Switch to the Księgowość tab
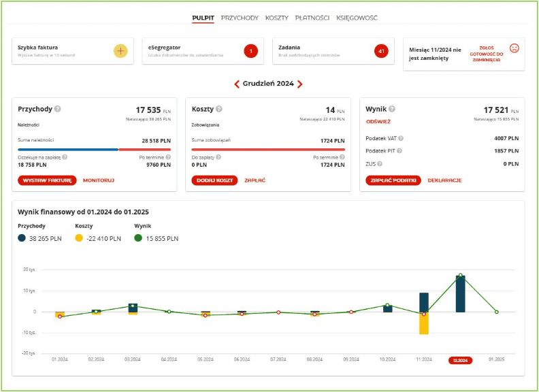 357,18
